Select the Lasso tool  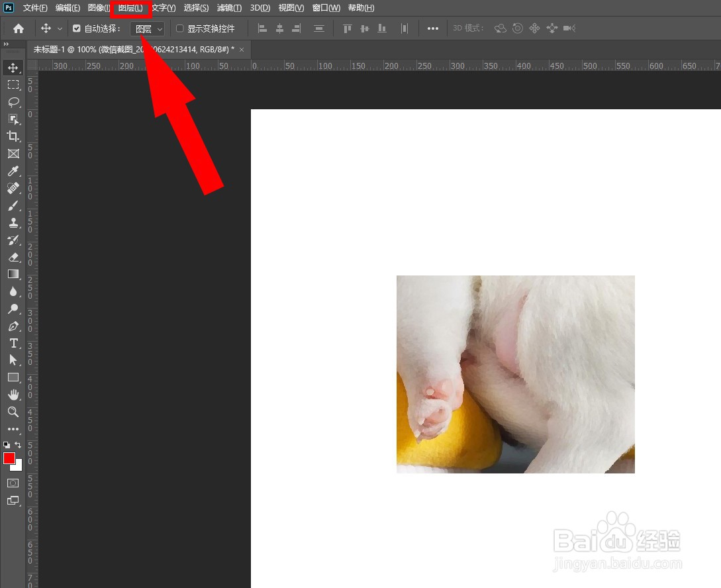[x=13, y=102]
